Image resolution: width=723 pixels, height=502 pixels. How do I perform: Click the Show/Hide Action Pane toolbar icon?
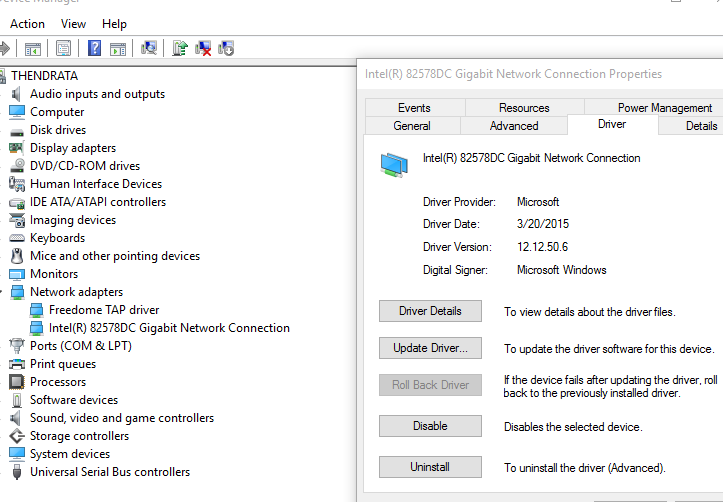(x=118, y=48)
